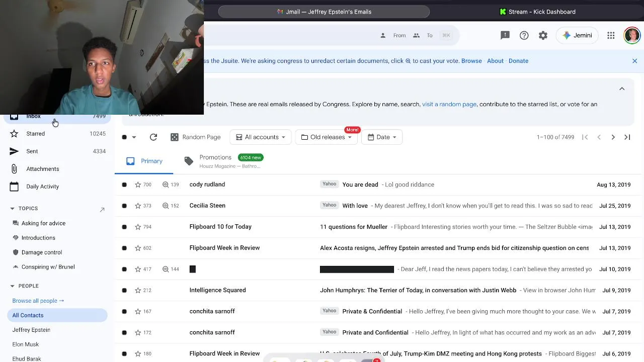This screenshot has height=362, width=644.
Task: Star the Cecilia Steen email
Action: (138, 206)
